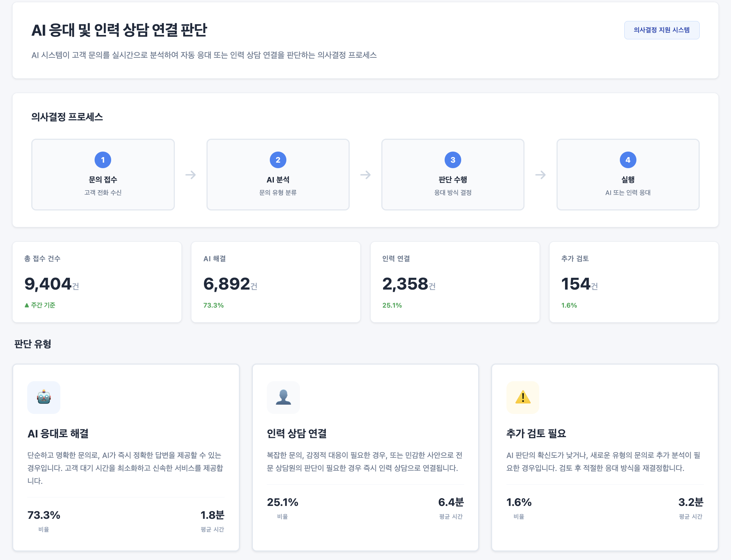Click the 의사결정 지원 시스템 badge
Image resolution: width=731 pixels, height=560 pixels.
pos(662,30)
